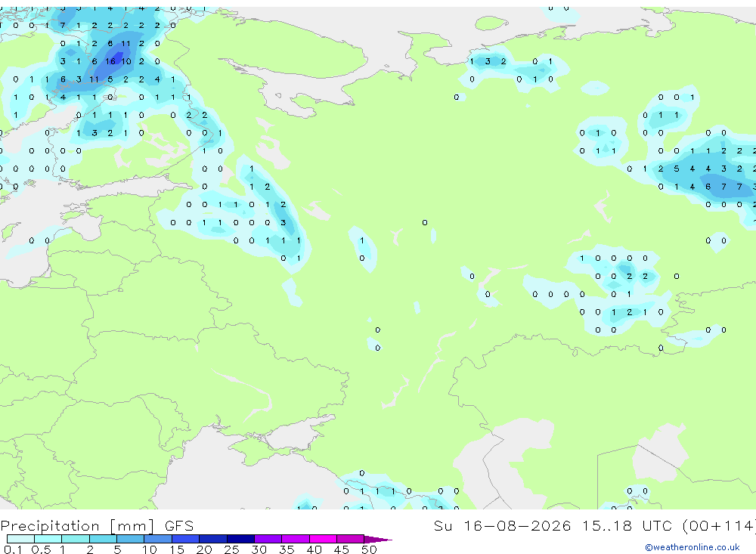Click the legend label "0.1"
The image size is (756, 554).
13,549
